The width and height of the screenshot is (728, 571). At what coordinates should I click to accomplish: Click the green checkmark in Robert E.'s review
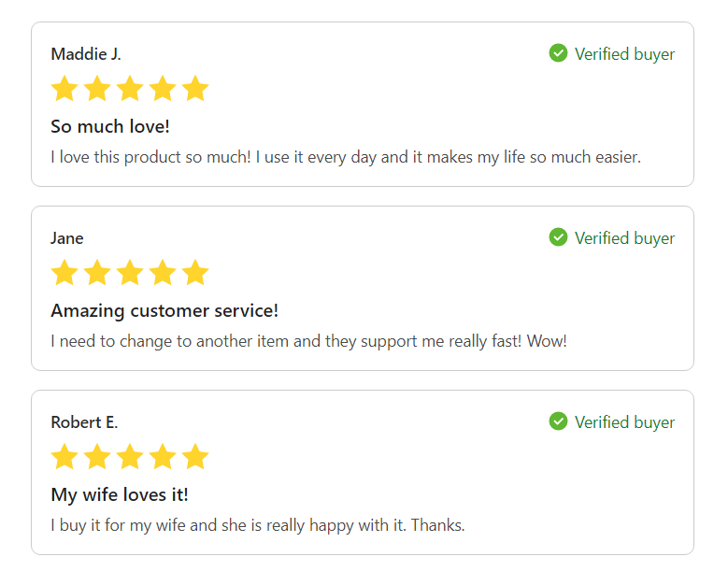click(558, 421)
